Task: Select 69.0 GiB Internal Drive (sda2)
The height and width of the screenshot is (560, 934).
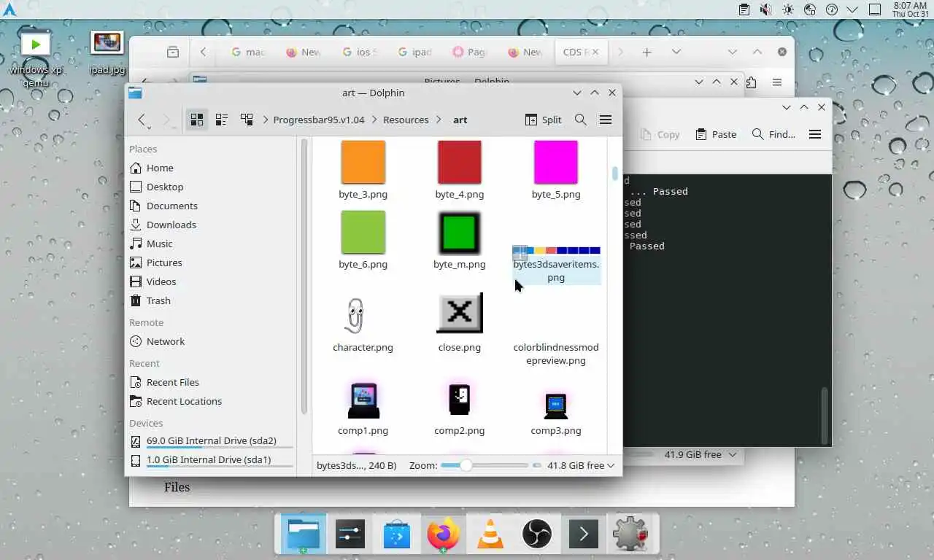Action: pyautogui.click(x=212, y=441)
